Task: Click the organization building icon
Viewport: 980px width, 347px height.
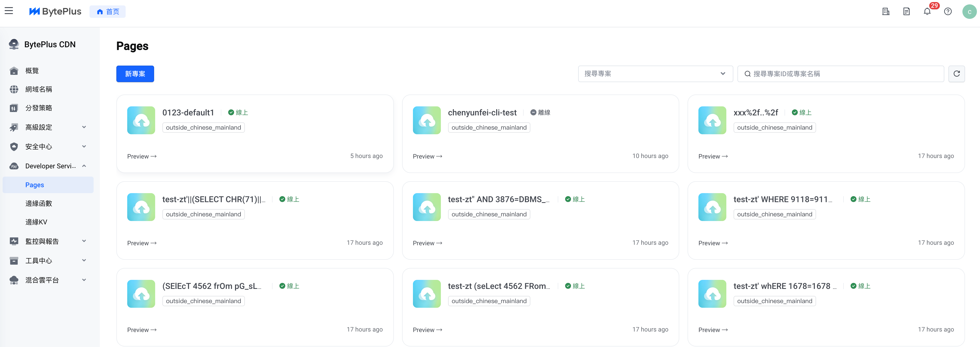Action: click(886, 11)
